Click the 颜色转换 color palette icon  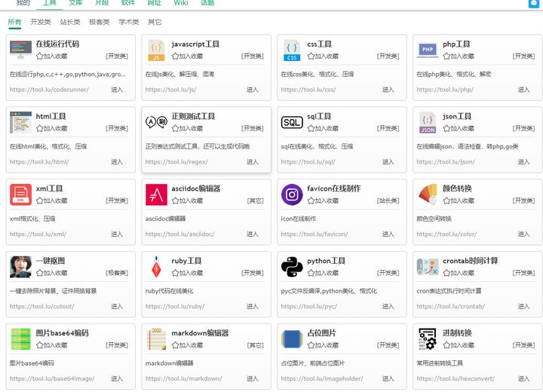coord(428,194)
